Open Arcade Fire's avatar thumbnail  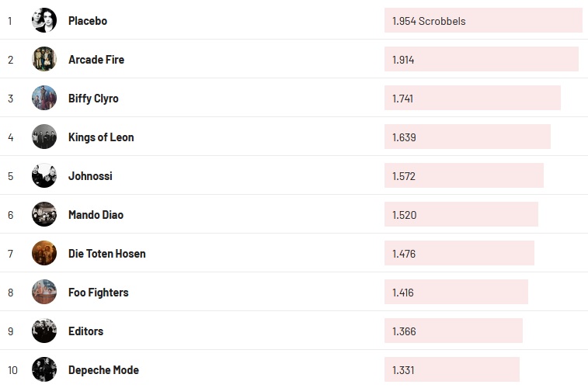click(44, 59)
